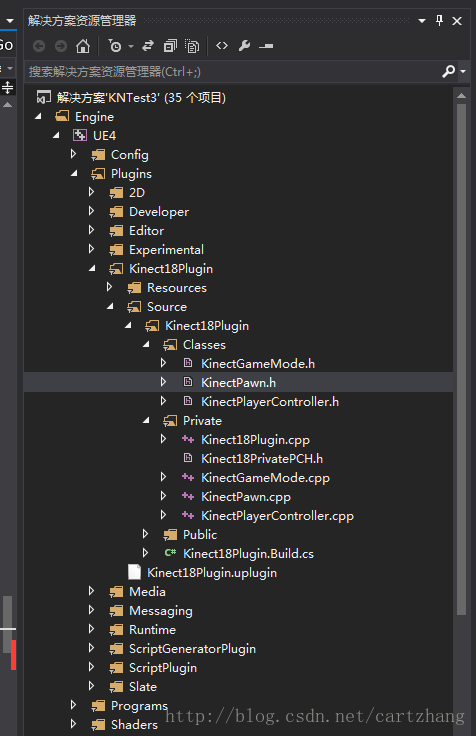Click the Resources folder icon

tap(134, 288)
